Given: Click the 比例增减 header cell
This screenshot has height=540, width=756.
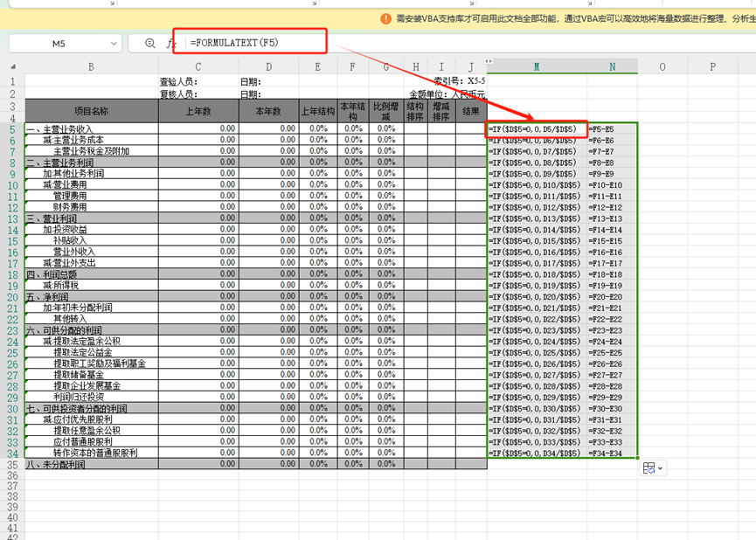Looking at the screenshot, I should (x=386, y=111).
